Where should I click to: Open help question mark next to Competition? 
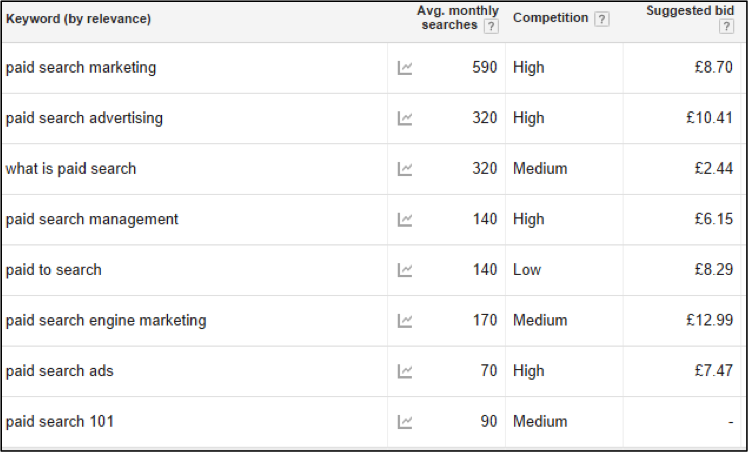pos(602,19)
